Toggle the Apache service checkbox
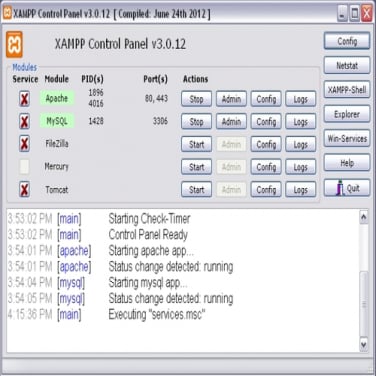 click(24, 99)
